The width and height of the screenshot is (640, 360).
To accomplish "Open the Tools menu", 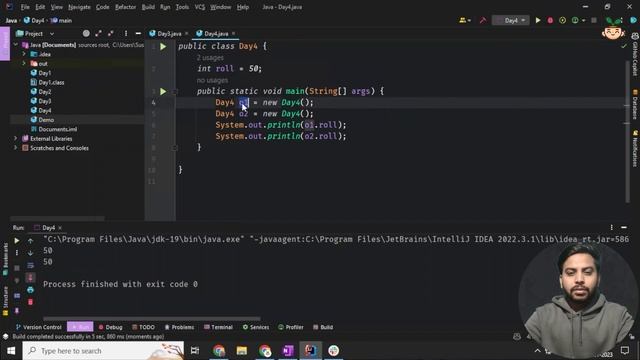I will 182,7.
